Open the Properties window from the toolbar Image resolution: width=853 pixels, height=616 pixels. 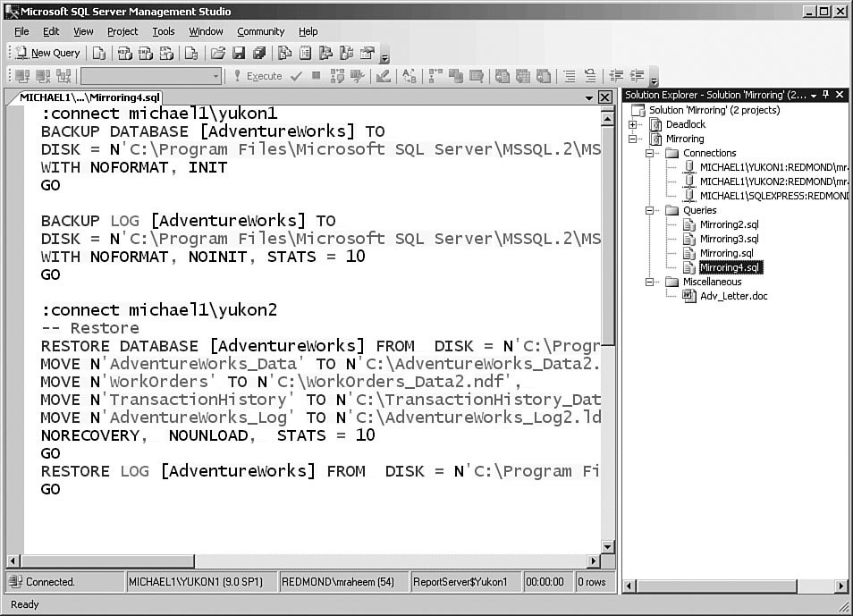pyautogui.click(x=367, y=53)
